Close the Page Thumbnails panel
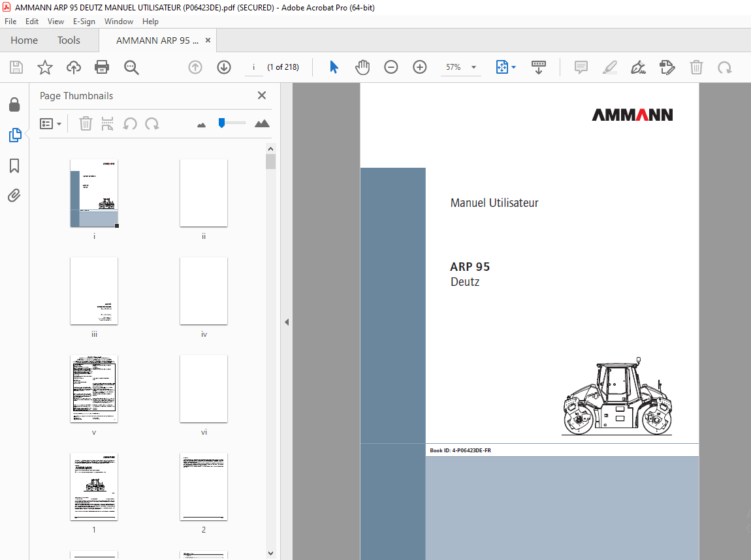This screenshot has width=751, height=560. pos(261,95)
